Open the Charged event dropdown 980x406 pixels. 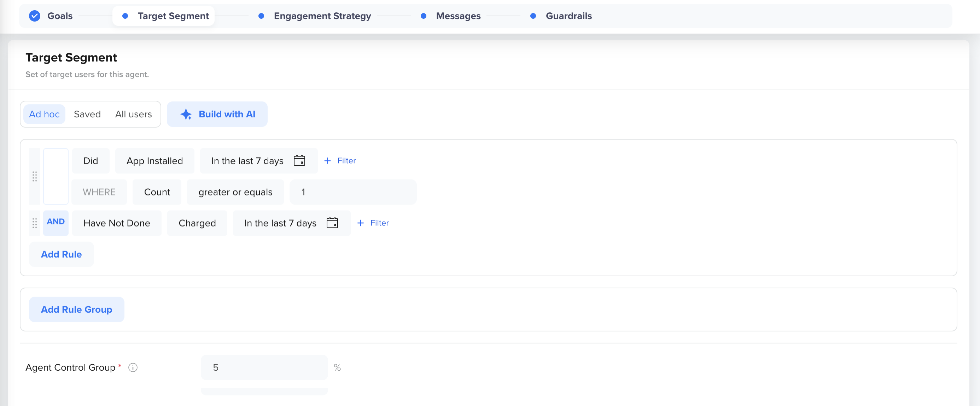tap(197, 223)
